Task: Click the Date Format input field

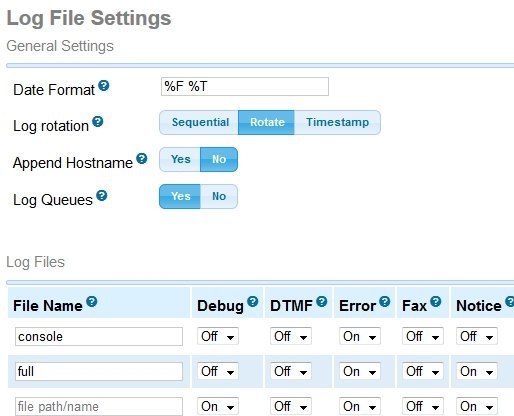Action: [245, 87]
